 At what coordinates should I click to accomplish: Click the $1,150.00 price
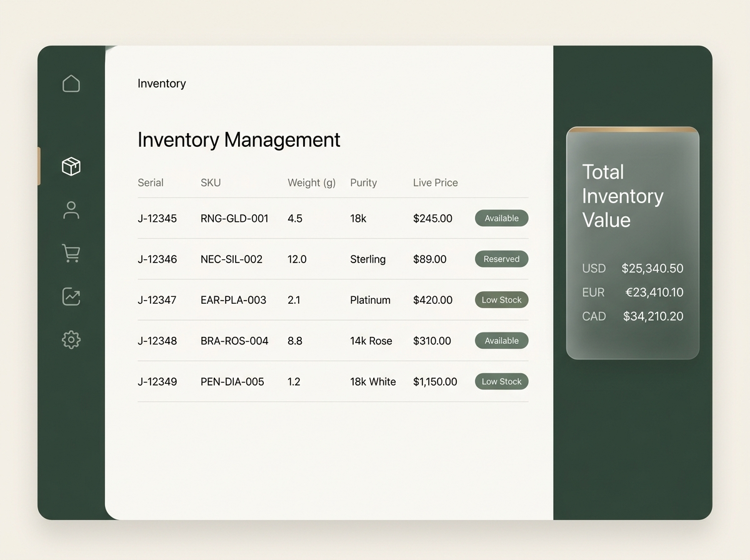tap(435, 381)
